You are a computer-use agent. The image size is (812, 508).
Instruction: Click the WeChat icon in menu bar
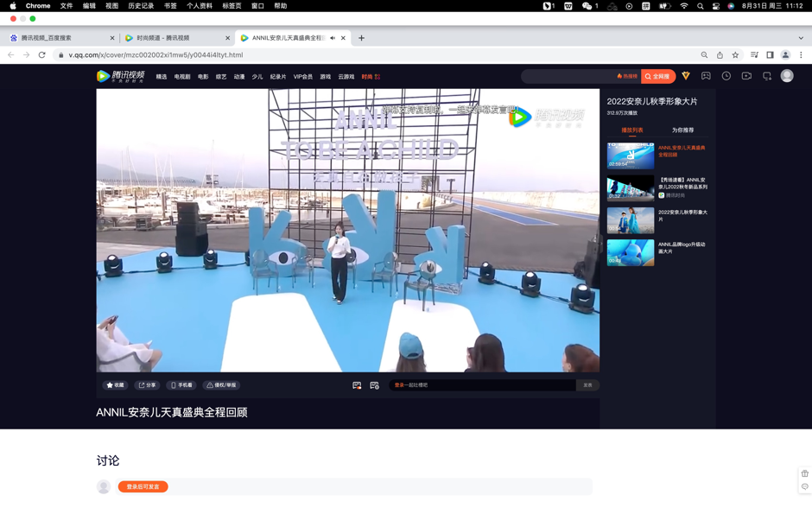click(587, 6)
